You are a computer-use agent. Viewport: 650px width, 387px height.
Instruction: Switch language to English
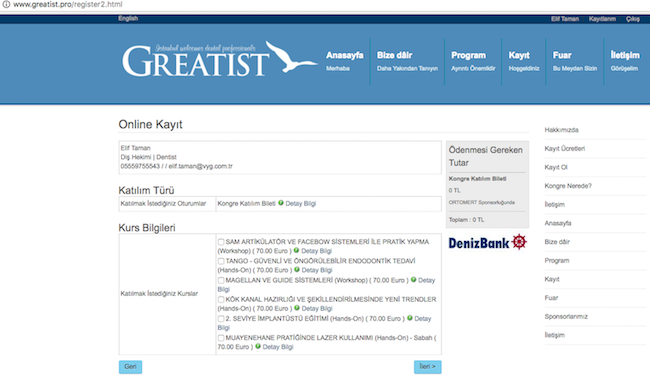[x=128, y=18]
